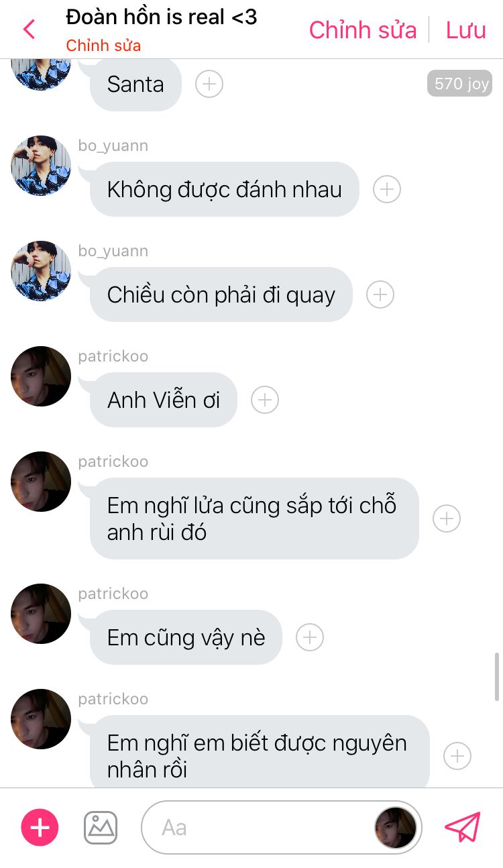Viewport: 503px width, 868px height.
Task: Tap plus circle beside "Không được đánh nhau"
Action: click(387, 189)
